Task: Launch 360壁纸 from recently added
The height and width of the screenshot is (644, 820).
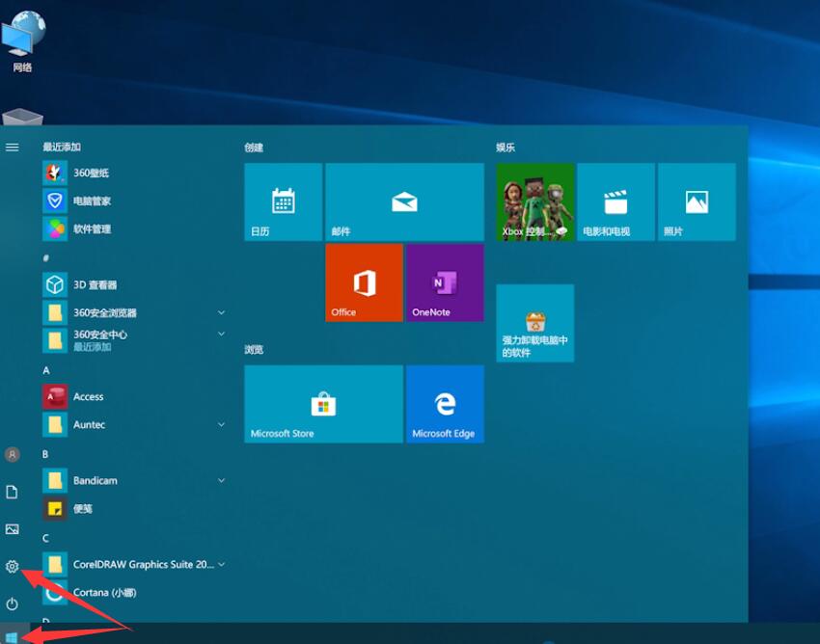Action: tap(133, 173)
